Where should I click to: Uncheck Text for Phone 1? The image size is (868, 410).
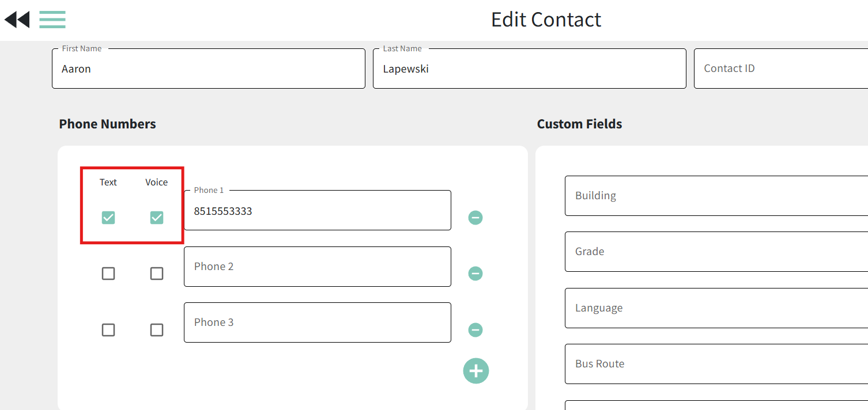108,218
